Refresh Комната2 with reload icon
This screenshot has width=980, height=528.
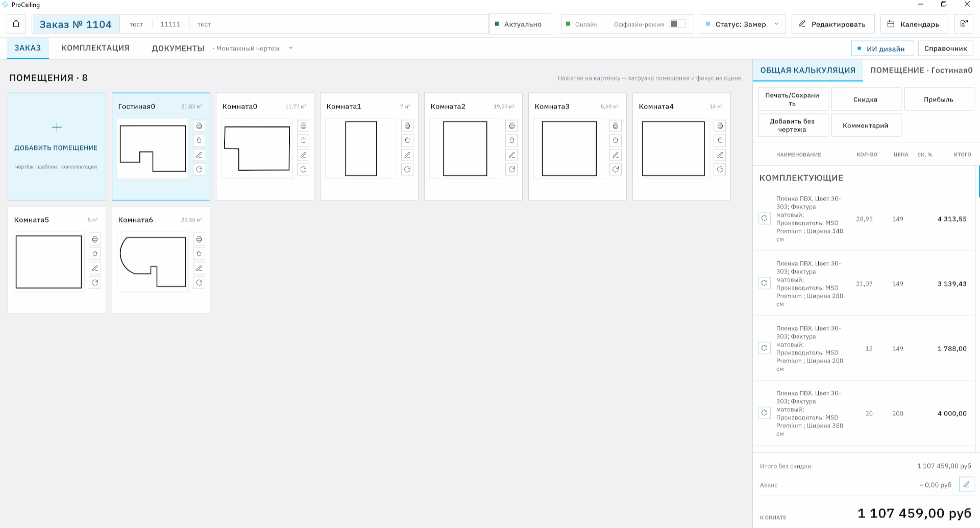pyautogui.click(x=511, y=169)
